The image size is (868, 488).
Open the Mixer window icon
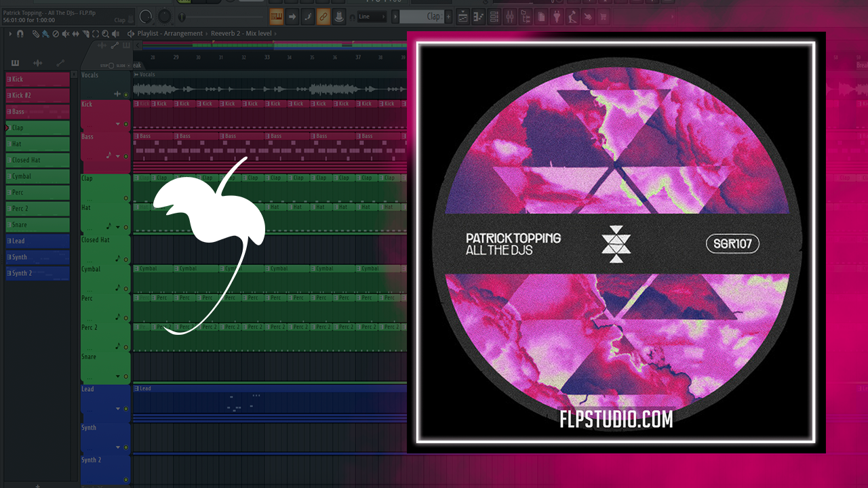coord(510,17)
